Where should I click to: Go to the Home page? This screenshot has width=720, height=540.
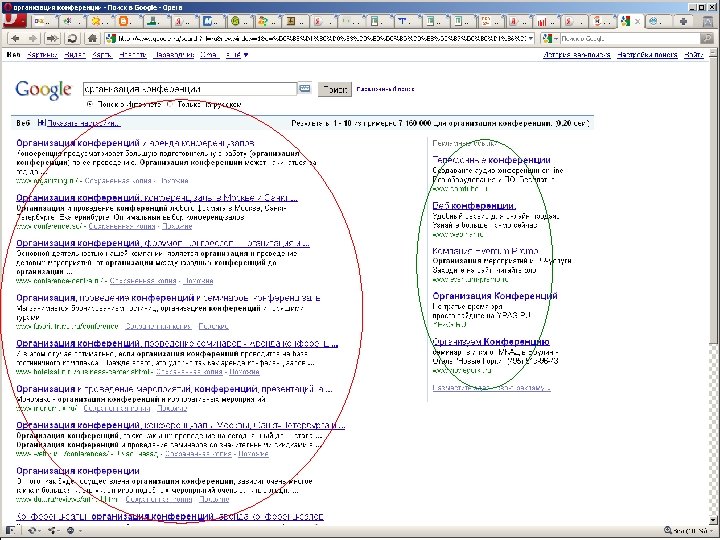92,39
